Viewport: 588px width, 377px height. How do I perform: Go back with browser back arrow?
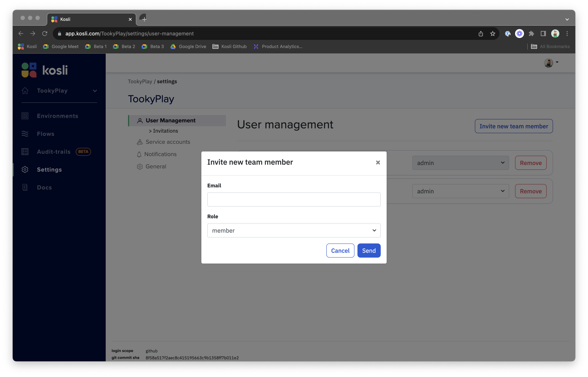pyautogui.click(x=21, y=34)
